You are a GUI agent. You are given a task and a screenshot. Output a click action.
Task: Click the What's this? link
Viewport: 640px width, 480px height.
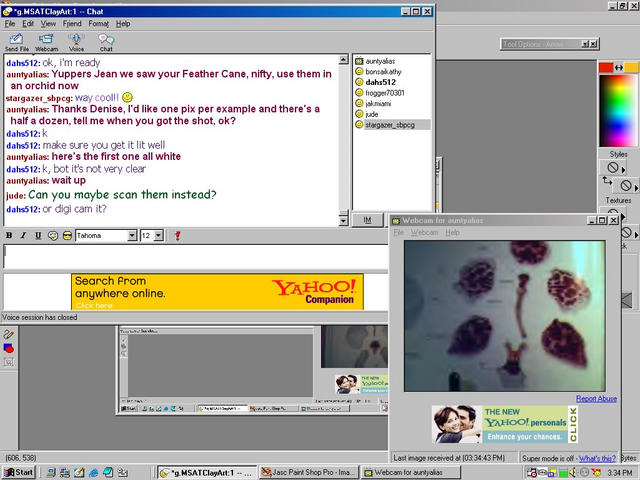[597, 458]
